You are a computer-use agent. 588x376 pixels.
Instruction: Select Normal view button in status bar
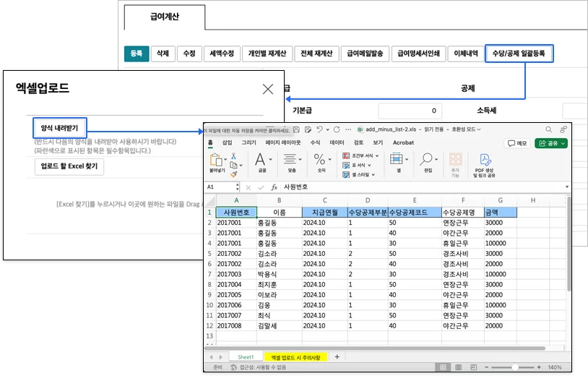pos(443,367)
